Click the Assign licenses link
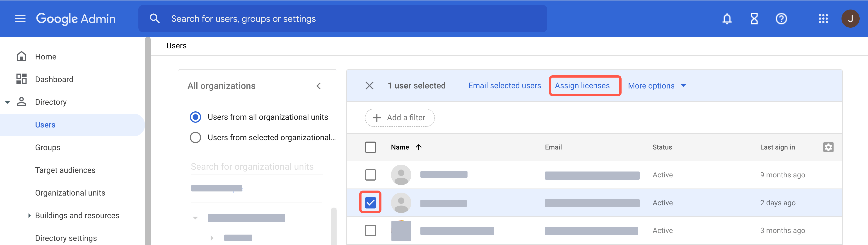The width and height of the screenshot is (868, 245). point(585,85)
